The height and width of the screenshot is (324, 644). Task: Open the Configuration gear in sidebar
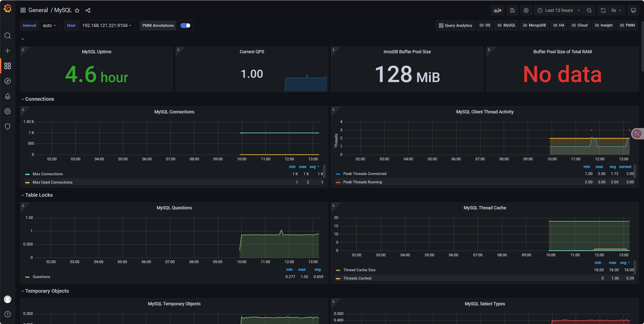pos(8,111)
